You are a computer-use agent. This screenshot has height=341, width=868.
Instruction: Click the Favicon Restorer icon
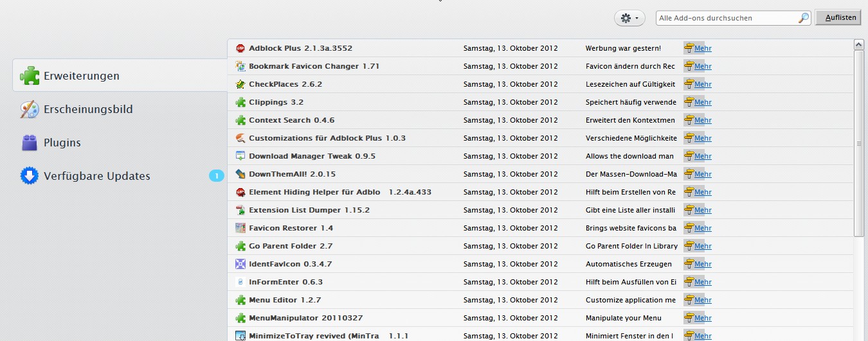pyautogui.click(x=240, y=228)
